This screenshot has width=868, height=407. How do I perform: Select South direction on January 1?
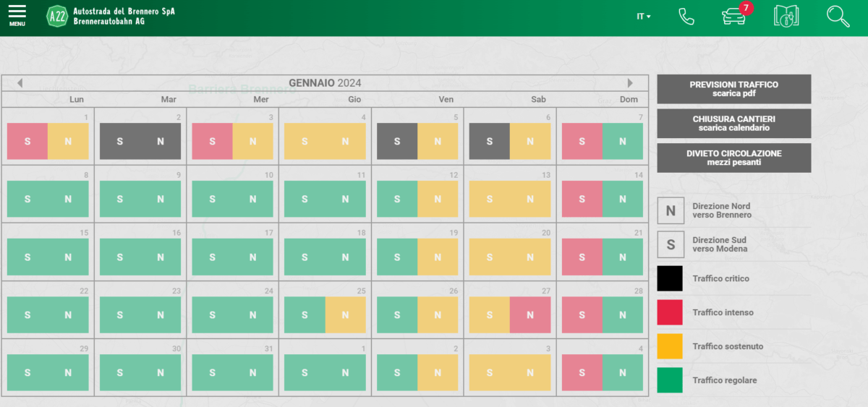(x=27, y=142)
